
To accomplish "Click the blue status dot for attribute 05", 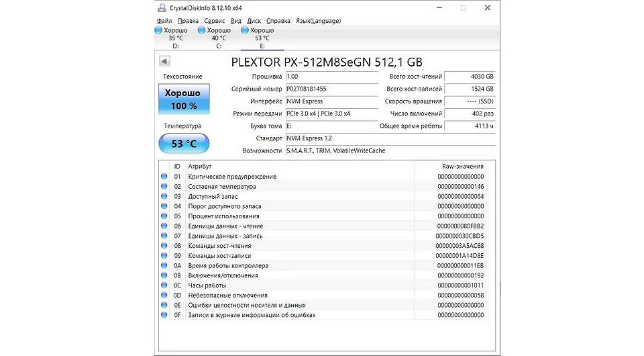I will pyautogui.click(x=164, y=216).
